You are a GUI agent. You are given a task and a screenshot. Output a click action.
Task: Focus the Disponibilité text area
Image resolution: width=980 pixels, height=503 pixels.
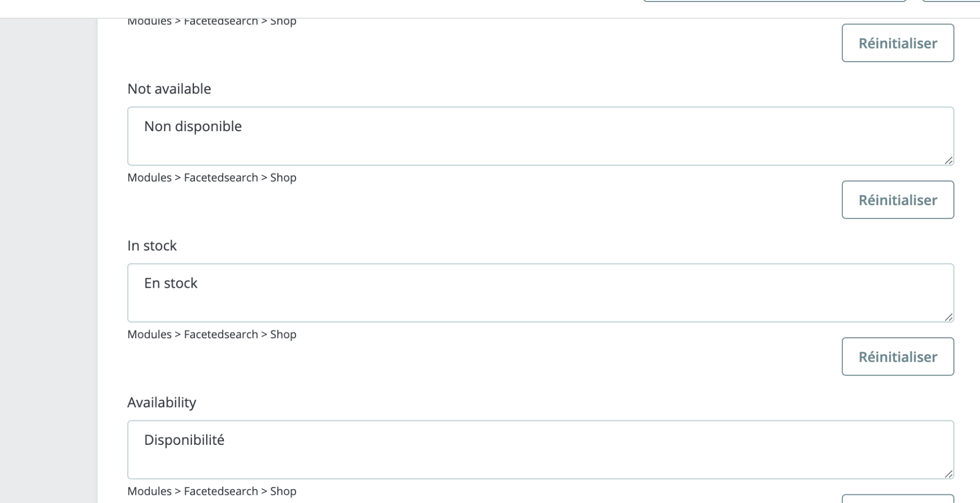tap(540, 449)
